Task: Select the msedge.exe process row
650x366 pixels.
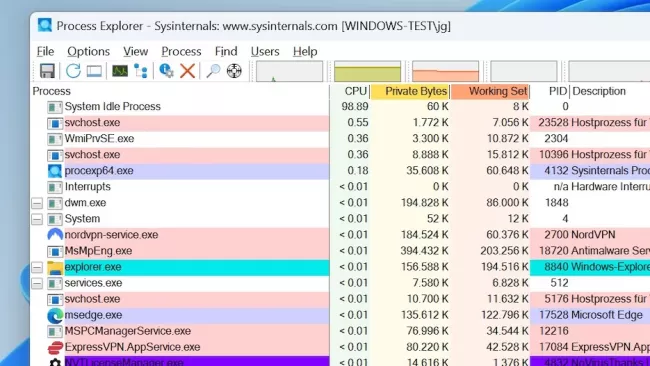Action: click(340, 315)
